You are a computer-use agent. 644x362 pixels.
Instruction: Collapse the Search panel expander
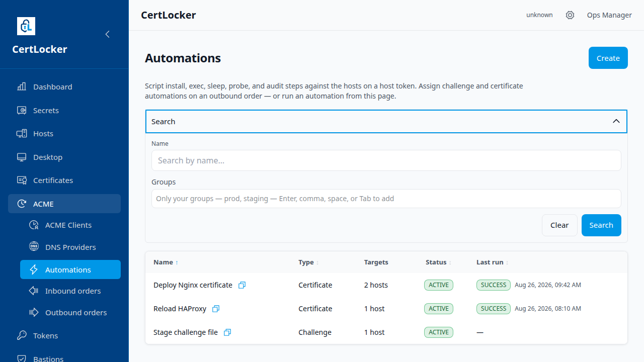pos(616,121)
